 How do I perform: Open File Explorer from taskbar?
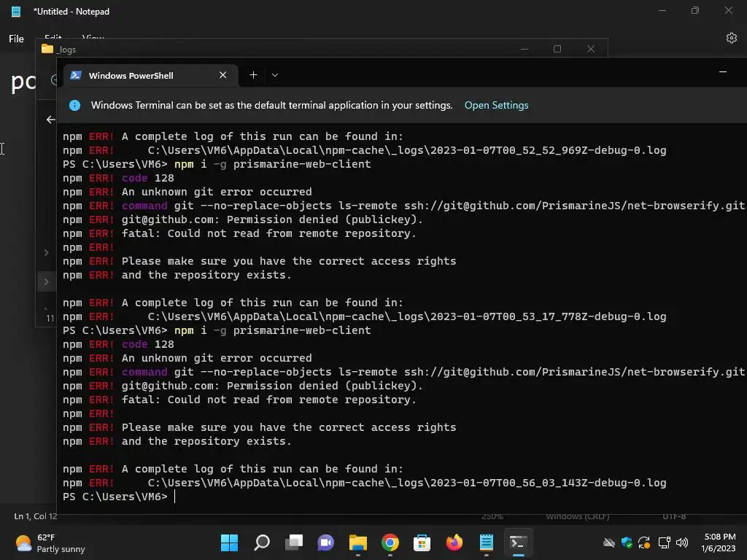click(357, 542)
